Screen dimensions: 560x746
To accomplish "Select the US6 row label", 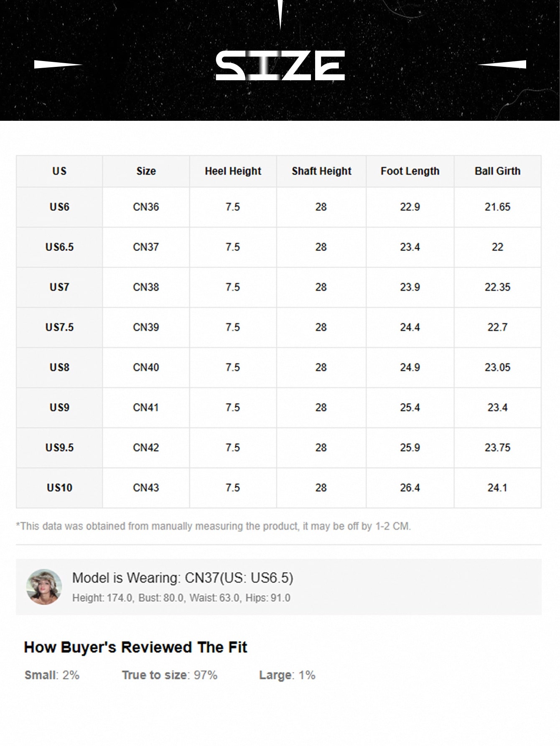I will click(59, 207).
